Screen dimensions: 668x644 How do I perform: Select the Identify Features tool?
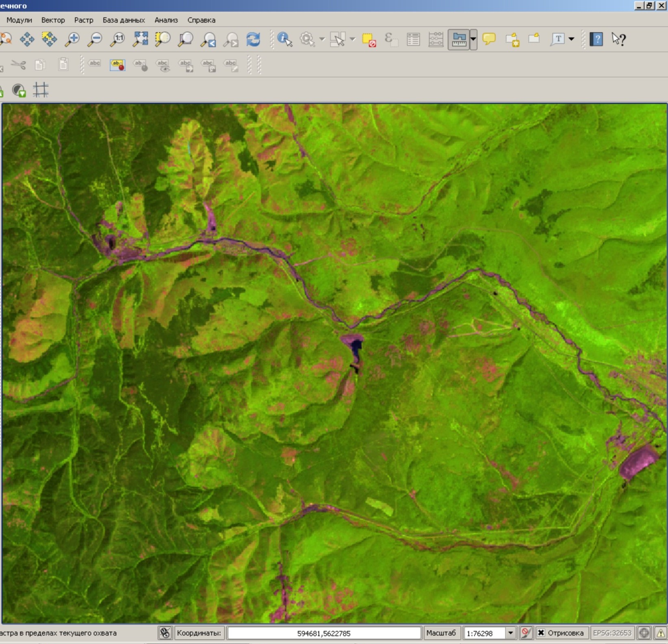point(284,39)
